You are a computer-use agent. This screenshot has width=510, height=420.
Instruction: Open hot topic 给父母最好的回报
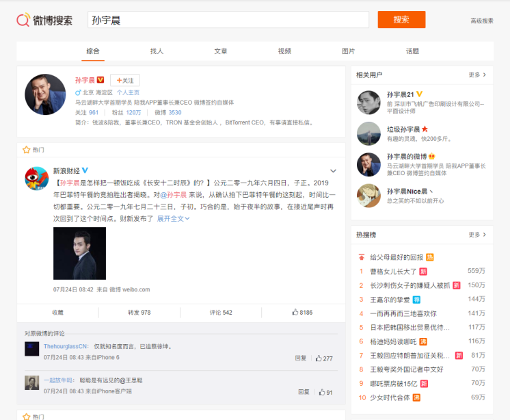coord(397,257)
